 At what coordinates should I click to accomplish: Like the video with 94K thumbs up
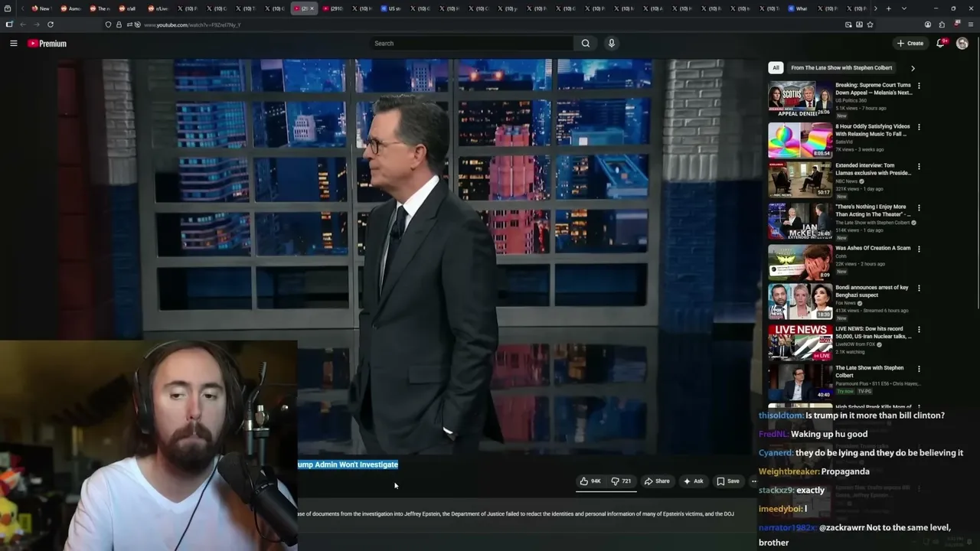[590, 481]
